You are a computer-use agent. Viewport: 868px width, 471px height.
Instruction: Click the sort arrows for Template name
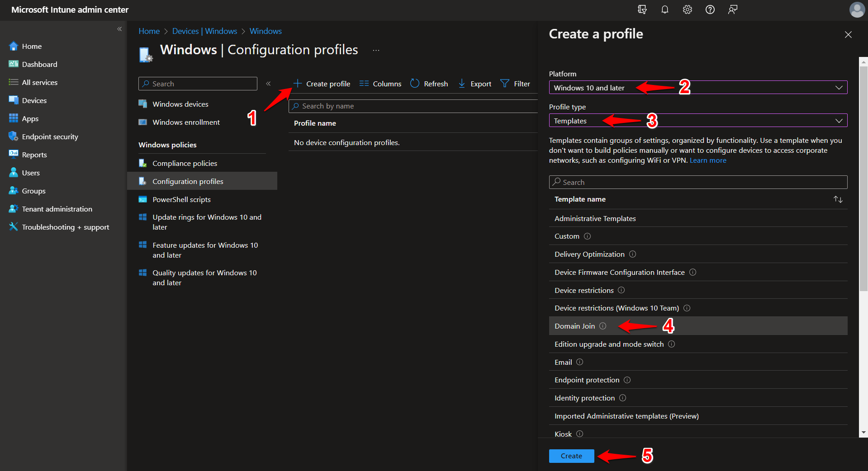pyautogui.click(x=838, y=199)
